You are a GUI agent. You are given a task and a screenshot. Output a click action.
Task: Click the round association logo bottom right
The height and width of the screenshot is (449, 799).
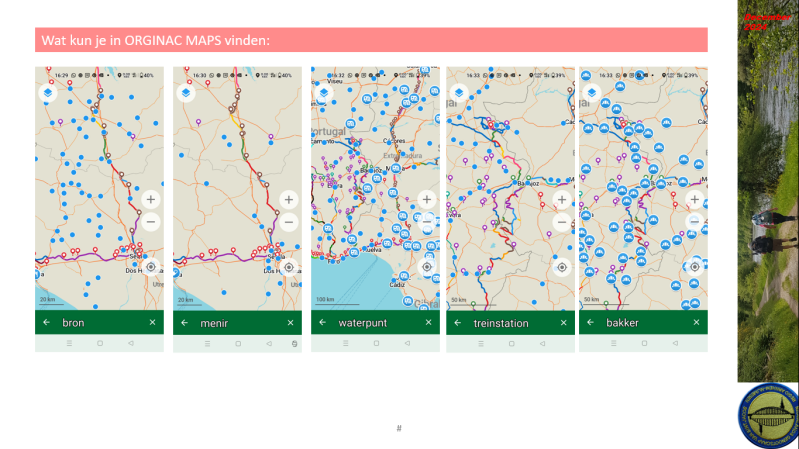(x=765, y=414)
